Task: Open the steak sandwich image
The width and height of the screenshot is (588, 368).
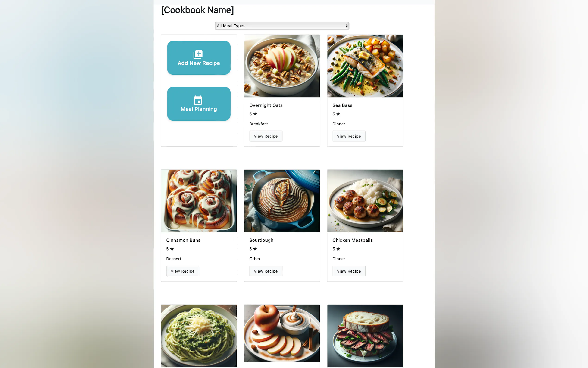Action: point(365,336)
